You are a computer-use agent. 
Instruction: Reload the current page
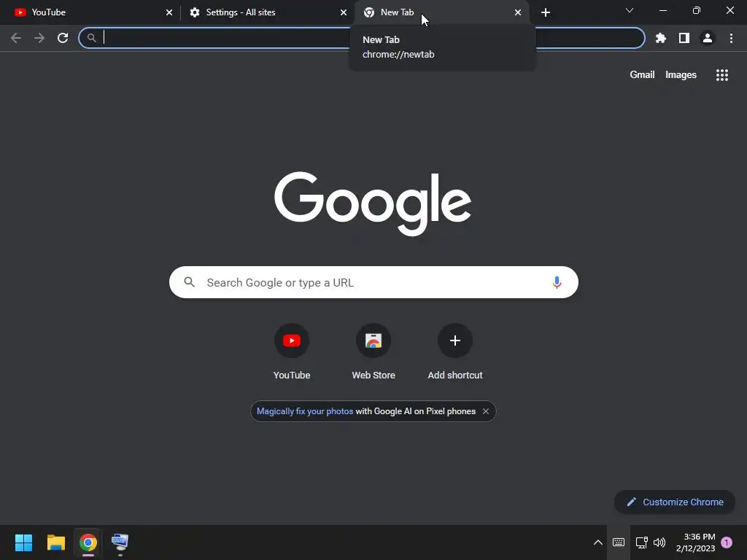pyautogui.click(x=63, y=38)
